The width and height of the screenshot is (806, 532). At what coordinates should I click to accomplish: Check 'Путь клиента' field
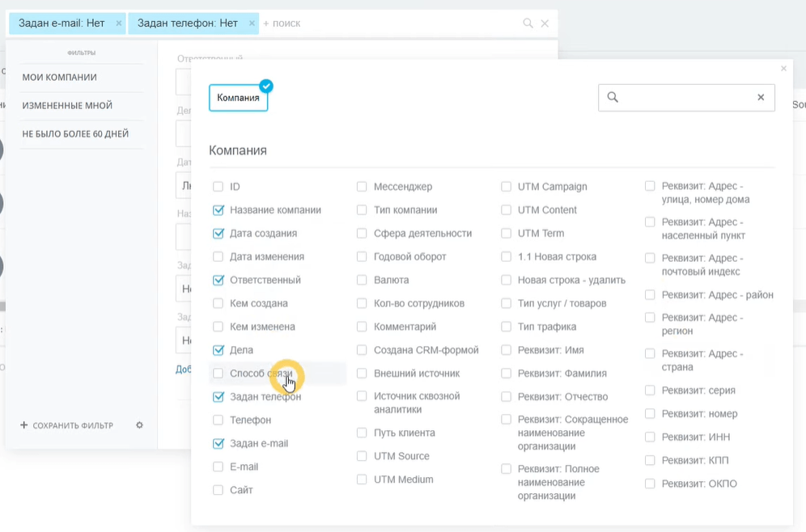pyautogui.click(x=362, y=433)
